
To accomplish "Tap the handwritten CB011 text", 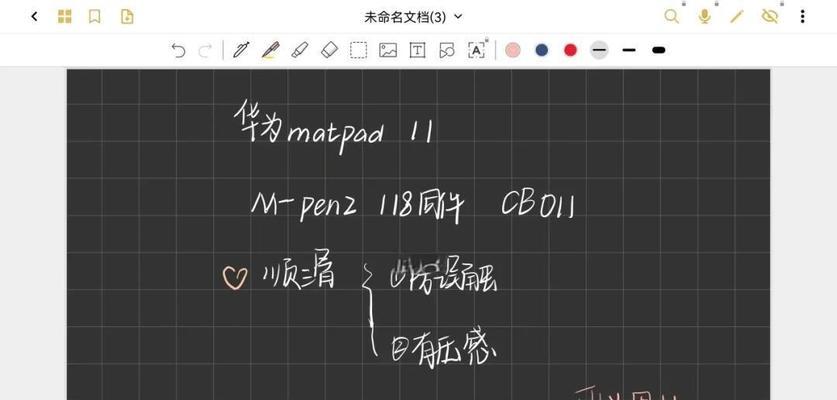I will 538,205.
